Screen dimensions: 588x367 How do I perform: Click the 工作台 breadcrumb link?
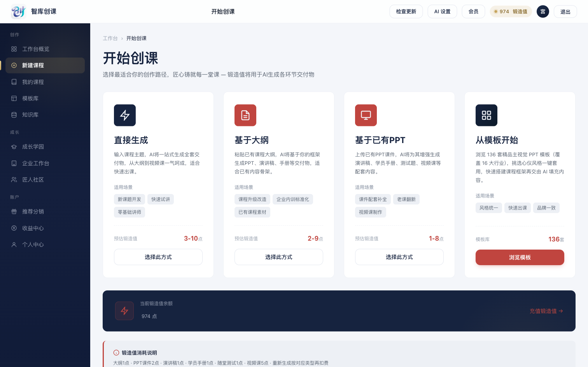click(110, 38)
